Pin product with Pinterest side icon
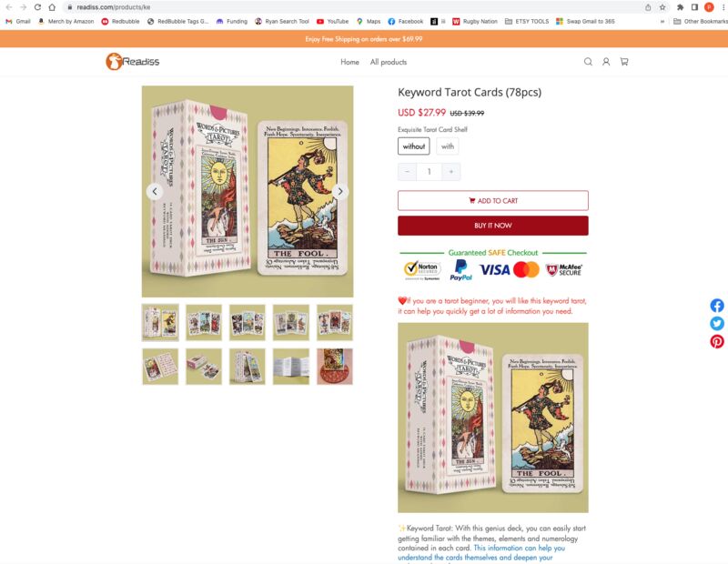The height and width of the screenshot is (564, 728). point(717,341)
